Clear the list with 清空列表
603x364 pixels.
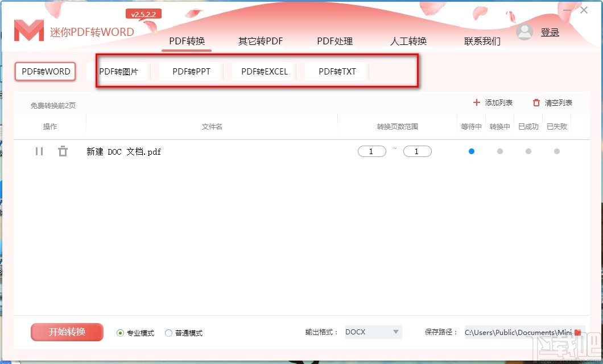point(552,102)
